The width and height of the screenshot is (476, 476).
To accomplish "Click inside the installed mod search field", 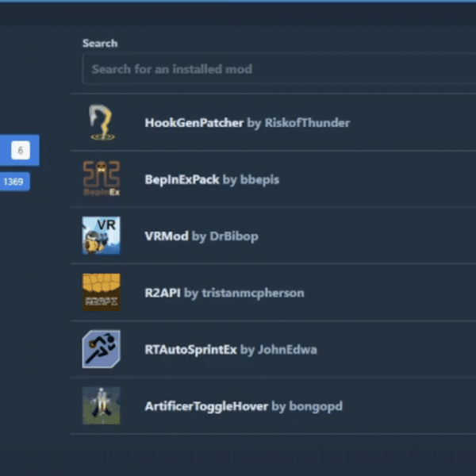I will coord(278,69).
